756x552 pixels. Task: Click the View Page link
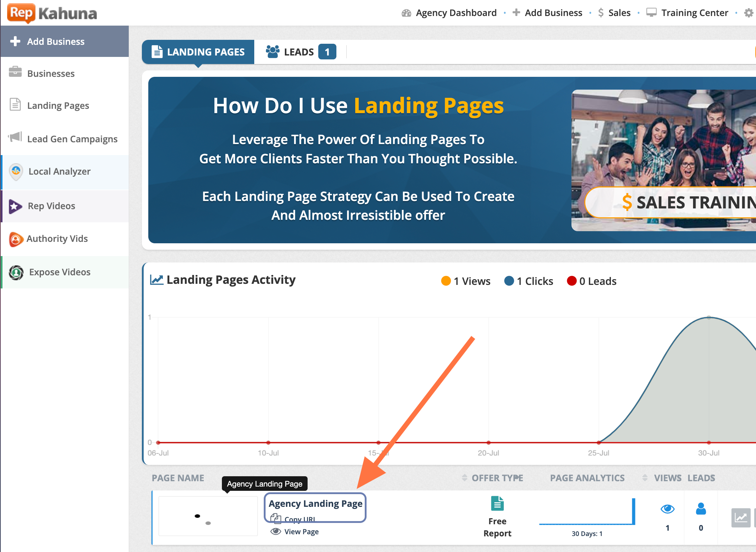click(301, 531)
